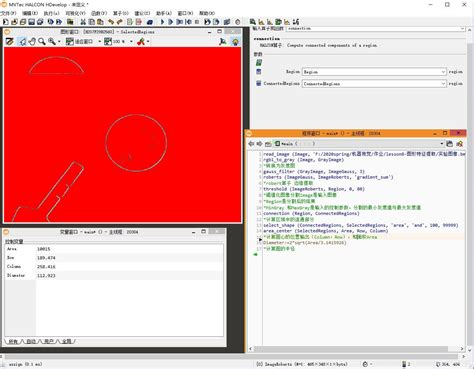Viewport: 474px width, 369px height.
Task: Open the 算子 menu
Action: tap(121, 13)
